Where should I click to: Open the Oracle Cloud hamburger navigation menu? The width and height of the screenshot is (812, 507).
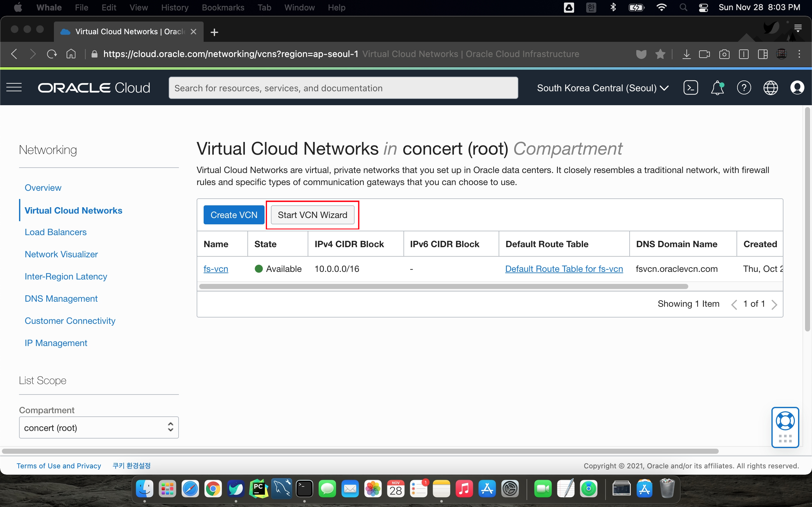tap(14, 88)
